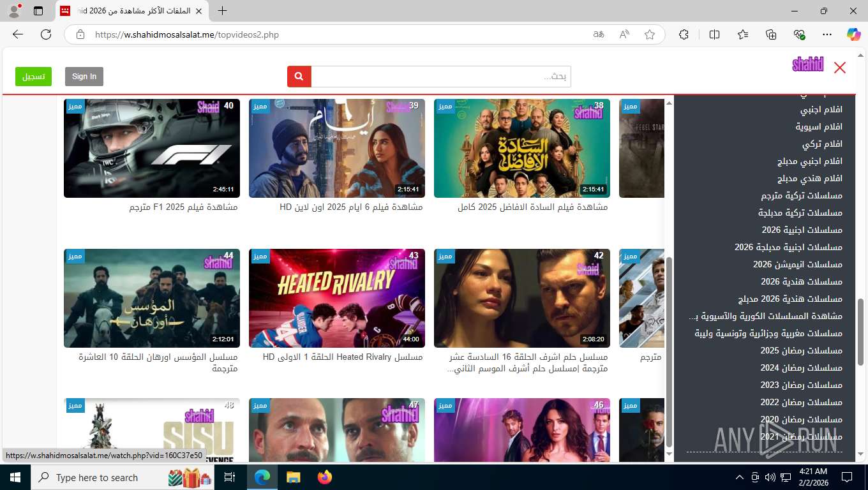Image resolution: width=868 pixels, height=490 pixels.
Task: Click the Shahid site logo
Action: [808, 64]
